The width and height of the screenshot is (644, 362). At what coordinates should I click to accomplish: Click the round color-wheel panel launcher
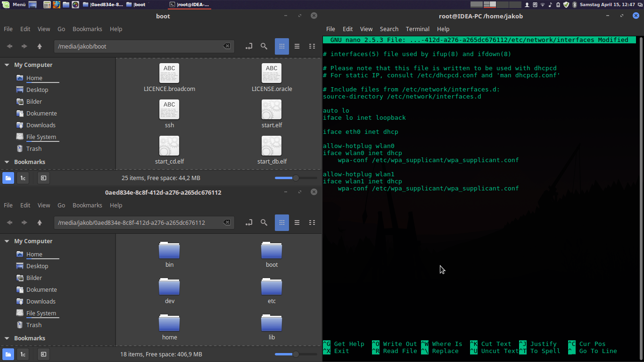coord(75,5)
